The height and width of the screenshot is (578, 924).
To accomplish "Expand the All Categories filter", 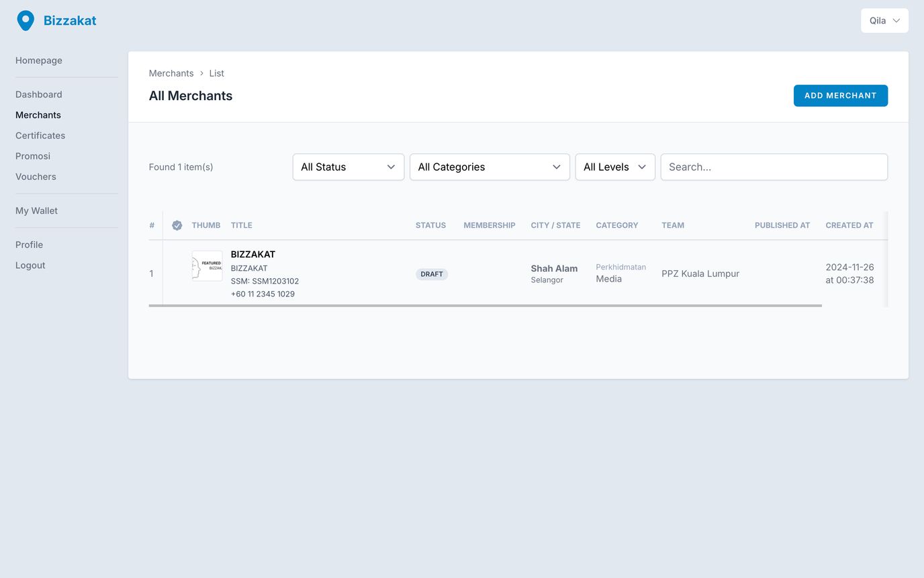I will point(489,167).
